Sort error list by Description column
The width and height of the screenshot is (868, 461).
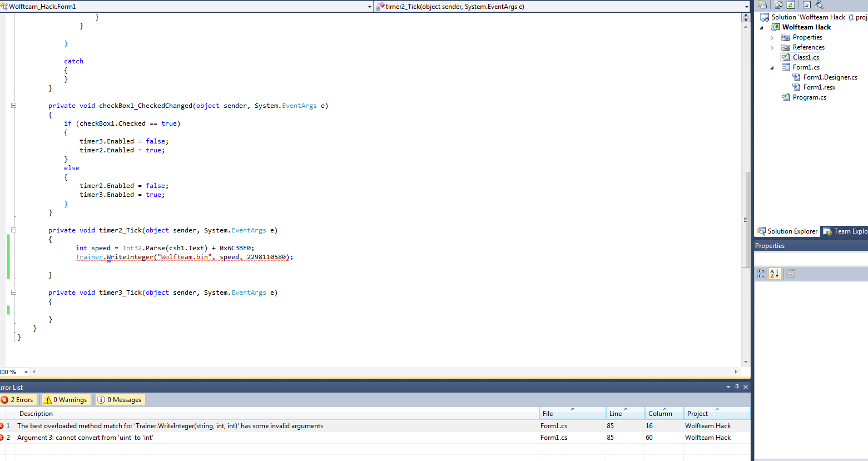tap(277, 414)
